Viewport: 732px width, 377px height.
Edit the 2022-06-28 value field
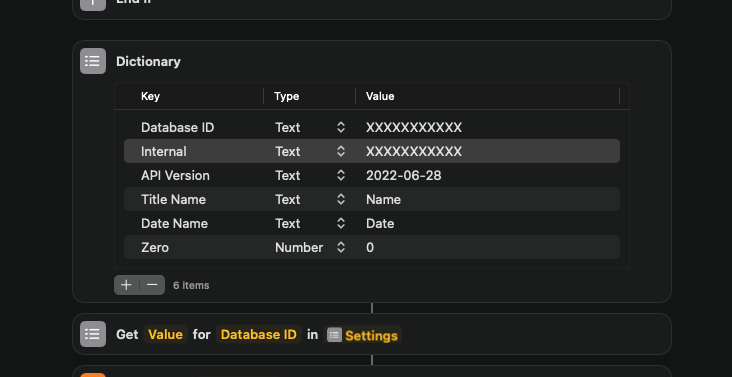pyautogui.click(x=403, y=175)
